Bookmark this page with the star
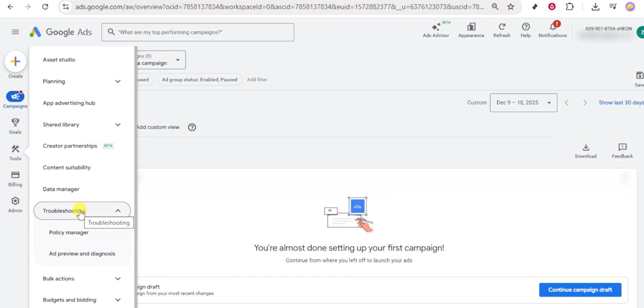This screenshot has width=644, height=308. tap(511, 7)
